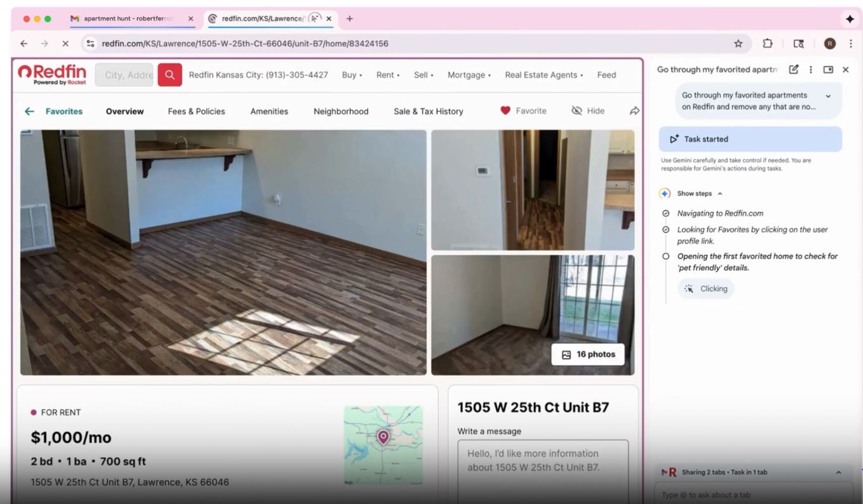Image resolution: width=863 pixels, height=504 pixels.
Task: Open the Gemini panel three-dot menu
Action: click(x=810, y=70)
